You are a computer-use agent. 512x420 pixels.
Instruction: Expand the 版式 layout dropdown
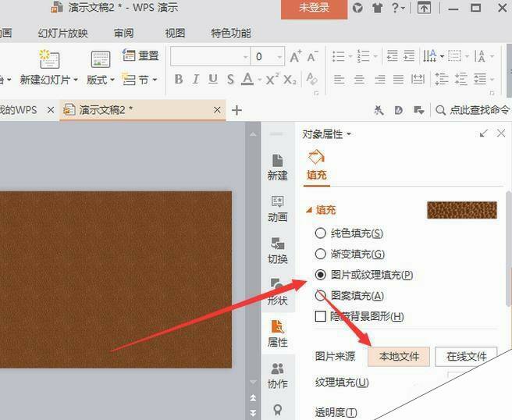[x=101, y=80]
